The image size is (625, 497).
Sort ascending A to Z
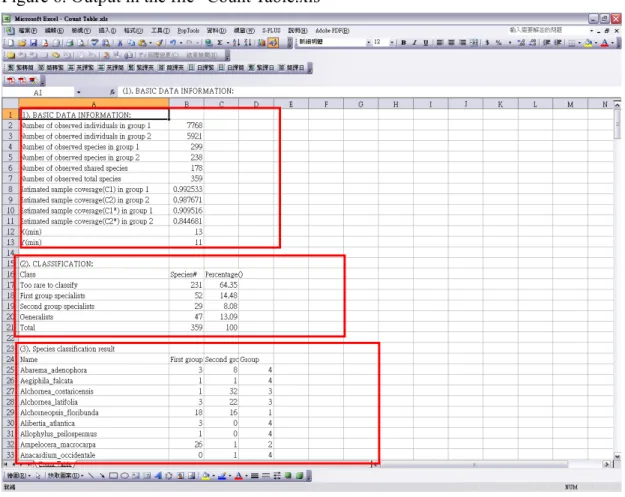tap(236, 43)
